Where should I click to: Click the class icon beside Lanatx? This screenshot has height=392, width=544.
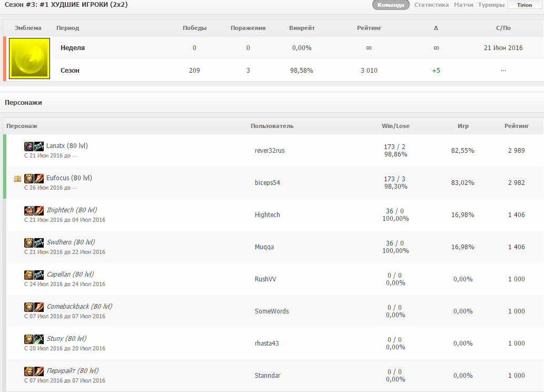39,146
